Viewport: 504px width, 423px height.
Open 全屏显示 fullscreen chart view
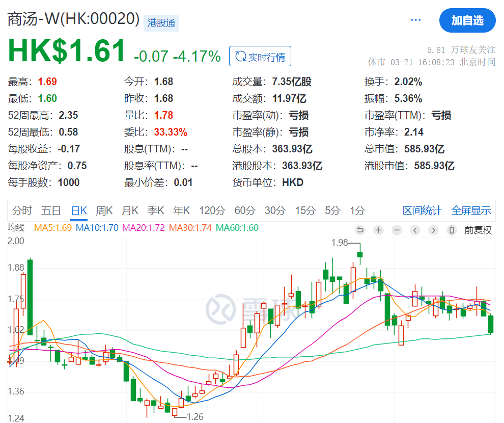point(471,210)
